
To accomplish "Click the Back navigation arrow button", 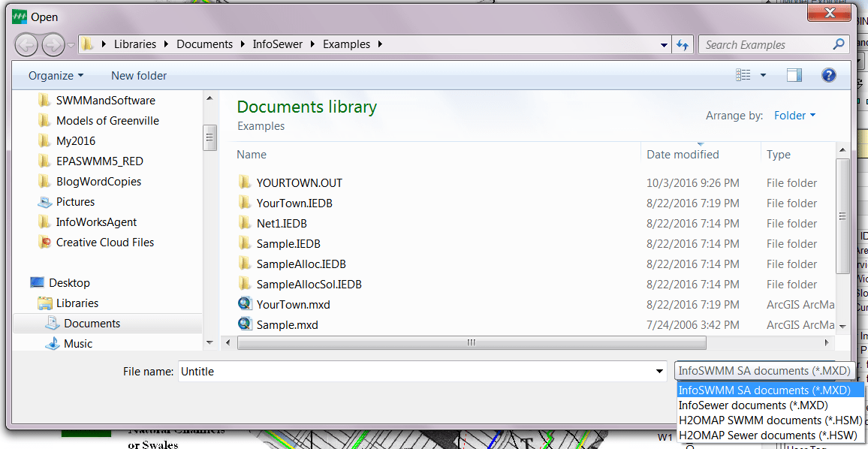I will click(x=26, y=45).
